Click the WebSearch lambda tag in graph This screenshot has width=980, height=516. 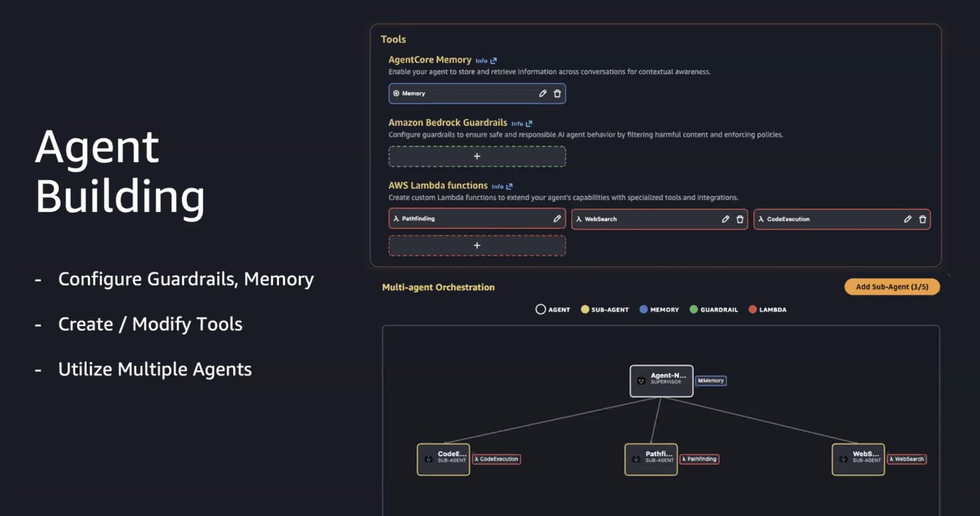907,459
